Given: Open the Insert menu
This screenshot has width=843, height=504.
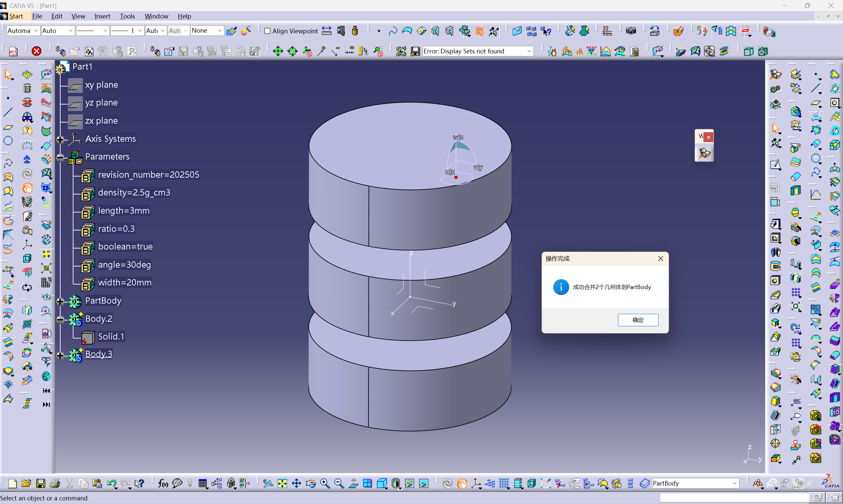Looking at the screenshot, I should pyautogui.click(x=102, y=16).
